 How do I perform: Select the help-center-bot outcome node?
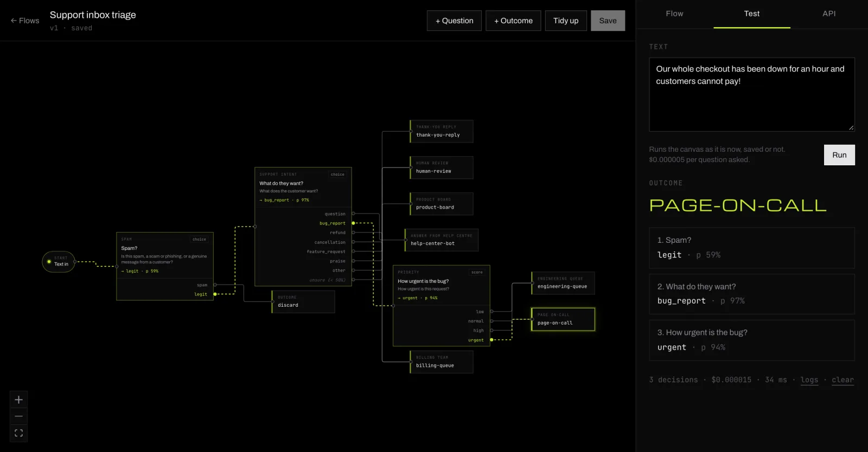coord(442,240)
